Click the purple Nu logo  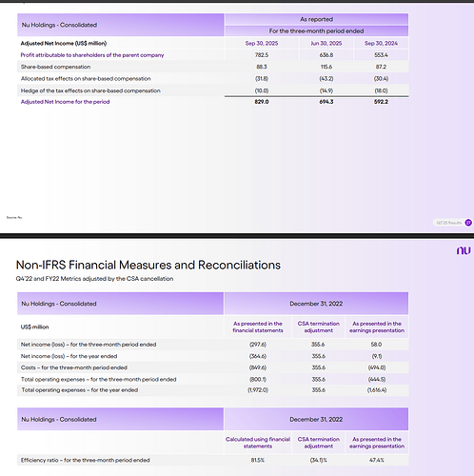point(464,250)
